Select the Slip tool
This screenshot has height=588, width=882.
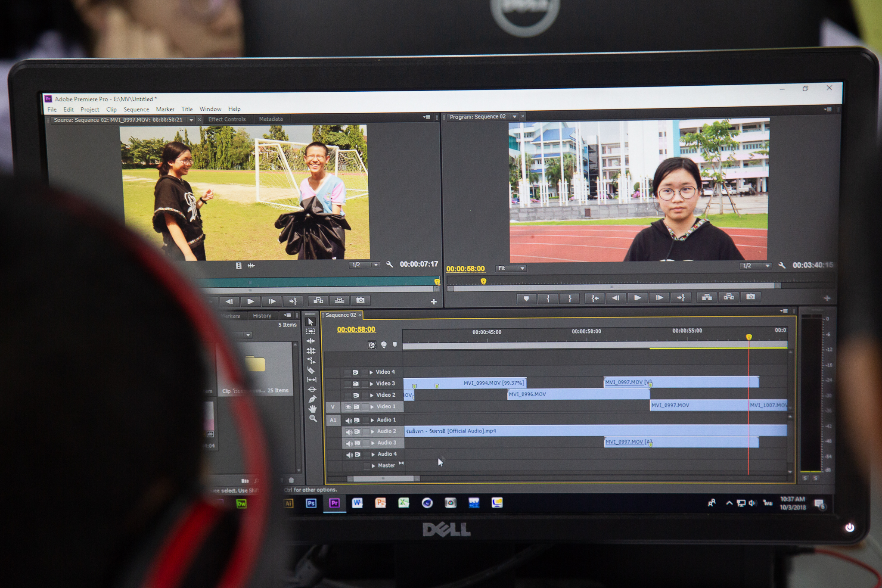pos(311,380)
